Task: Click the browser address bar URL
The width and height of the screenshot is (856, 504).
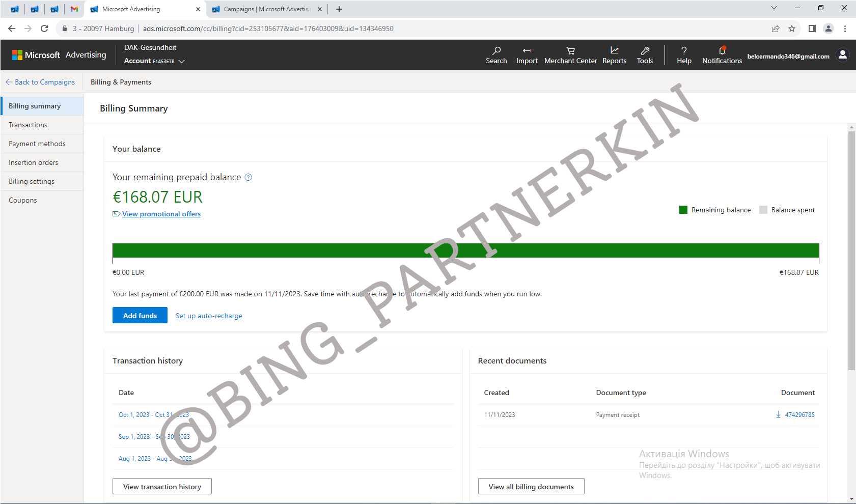Action: point(268,29)
